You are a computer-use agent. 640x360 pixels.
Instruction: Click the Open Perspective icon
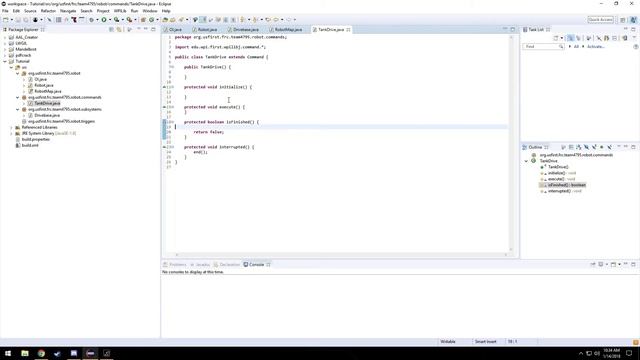(623, 20)
